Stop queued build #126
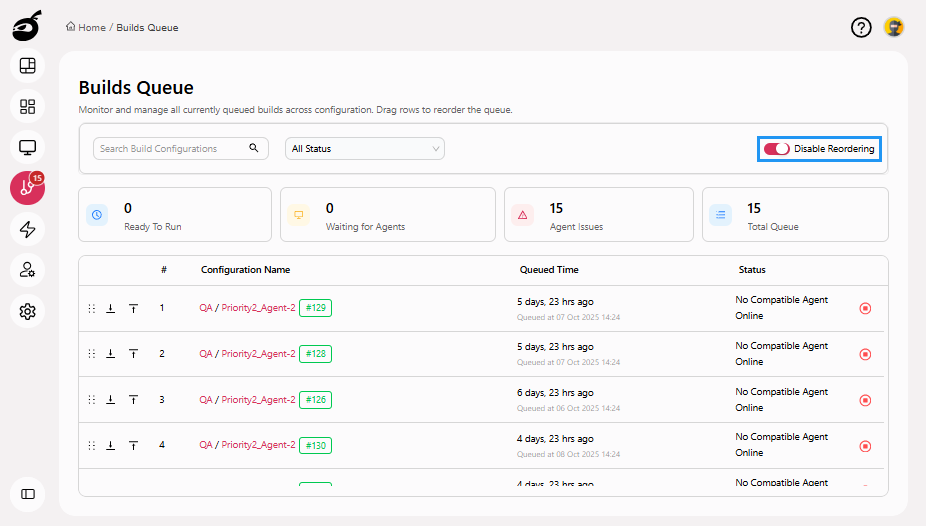This screenshot has width=926, height=526. click(865, 400)
